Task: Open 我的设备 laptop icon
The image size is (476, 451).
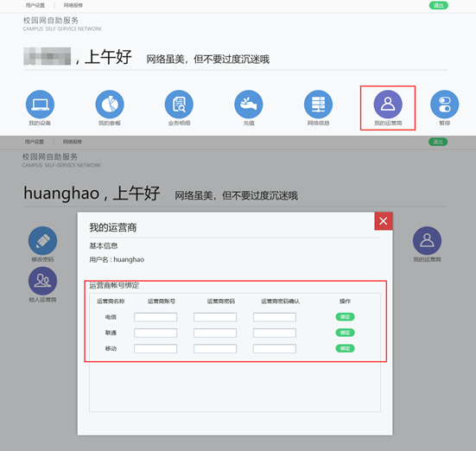Action: [x=40, y=105]
